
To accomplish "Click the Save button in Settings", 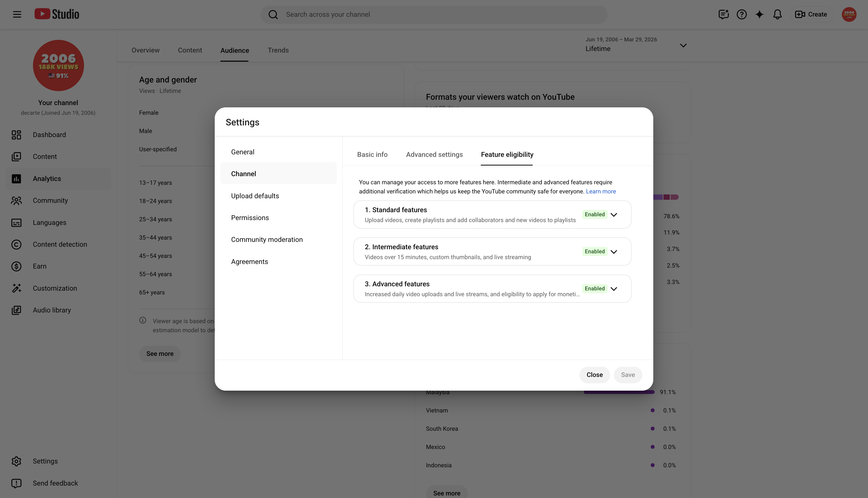I will point(628,375).
